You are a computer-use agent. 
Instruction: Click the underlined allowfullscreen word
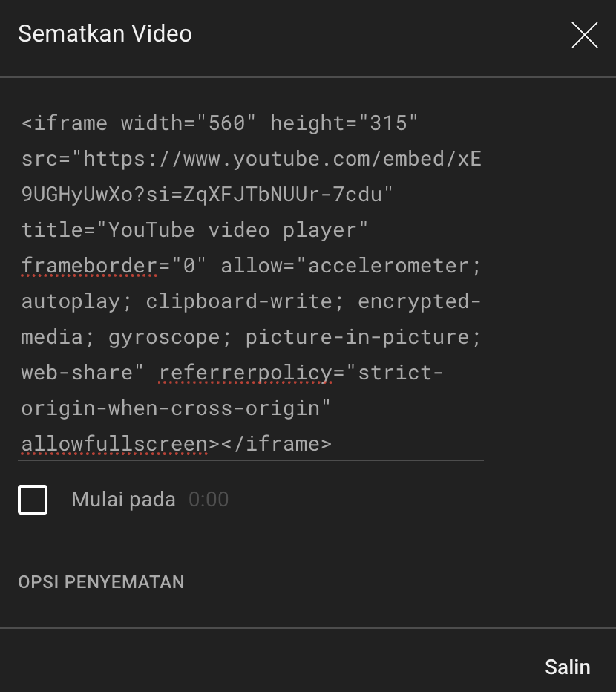pos(114,443)
